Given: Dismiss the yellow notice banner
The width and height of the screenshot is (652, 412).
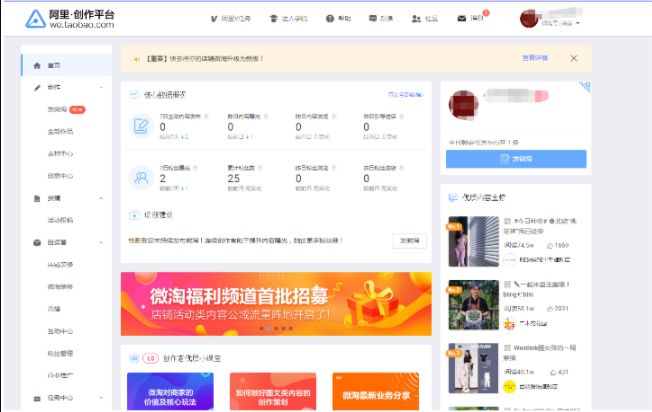Looking at the screenshot, I should click(574, 58).
